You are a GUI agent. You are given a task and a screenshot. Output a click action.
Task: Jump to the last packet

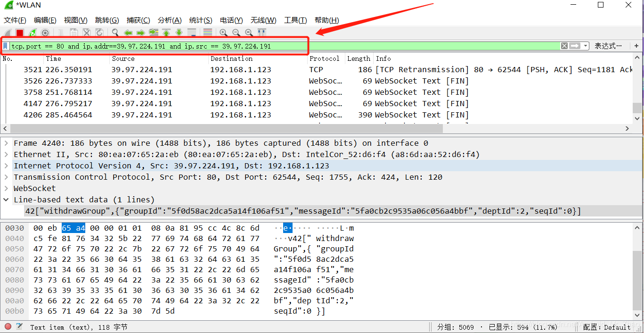click(179, 33)
